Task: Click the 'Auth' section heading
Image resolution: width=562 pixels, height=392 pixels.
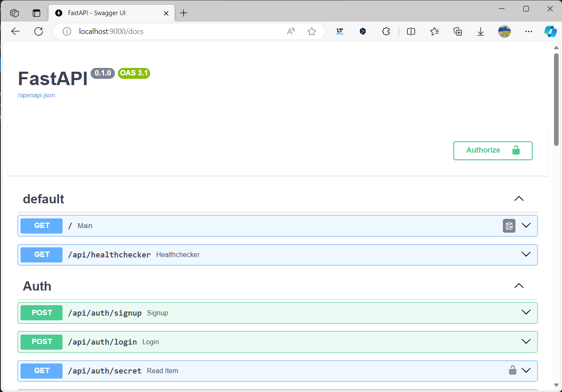Action: 37,286
